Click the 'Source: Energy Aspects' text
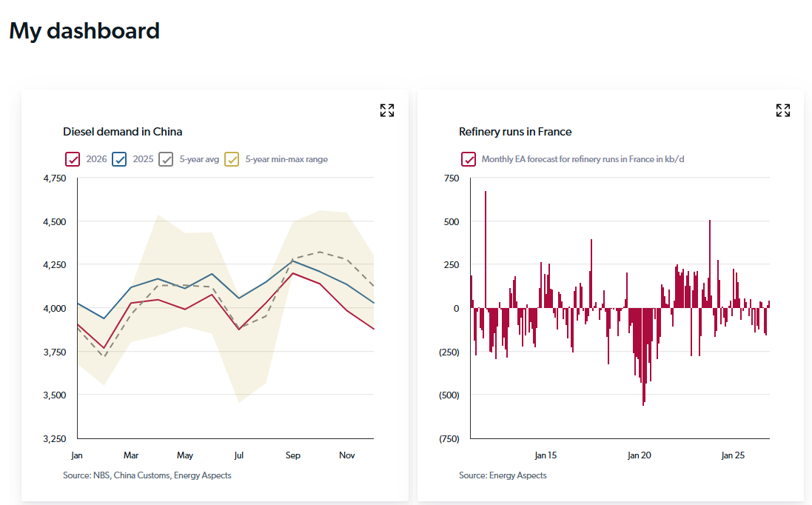Screen dimensions: 812x505 pyautogui.click(x=503, y=475)
